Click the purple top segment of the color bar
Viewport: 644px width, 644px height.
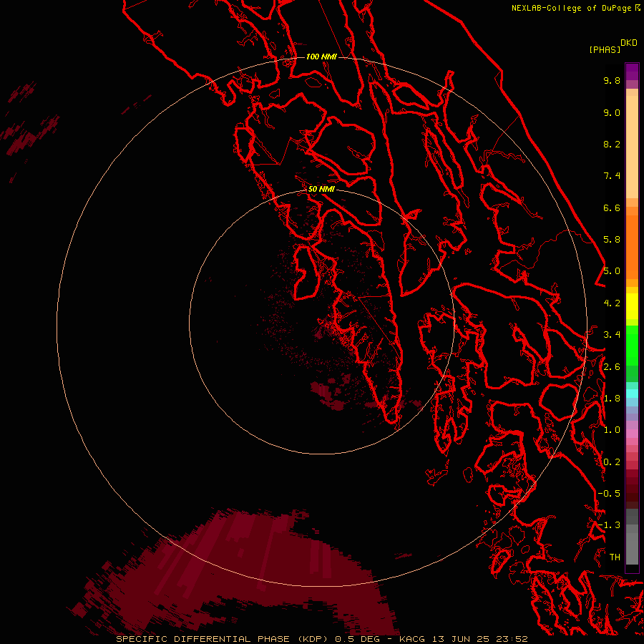click(632, 72)
